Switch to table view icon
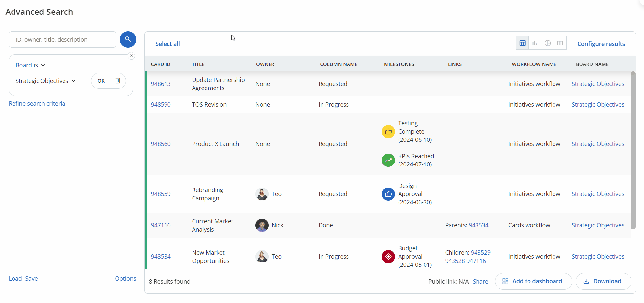 click(522, 43)
